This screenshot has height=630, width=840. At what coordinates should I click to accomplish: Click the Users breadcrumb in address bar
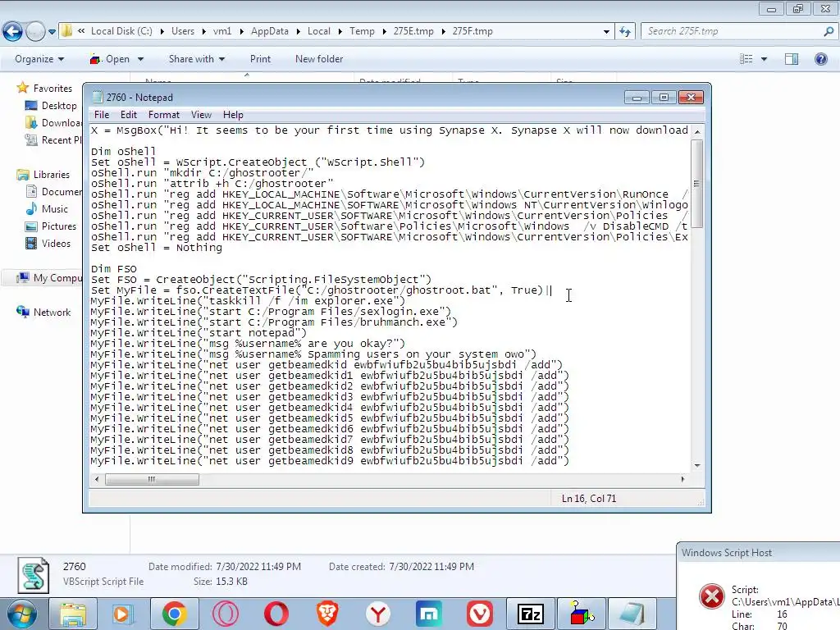point(183,31)
